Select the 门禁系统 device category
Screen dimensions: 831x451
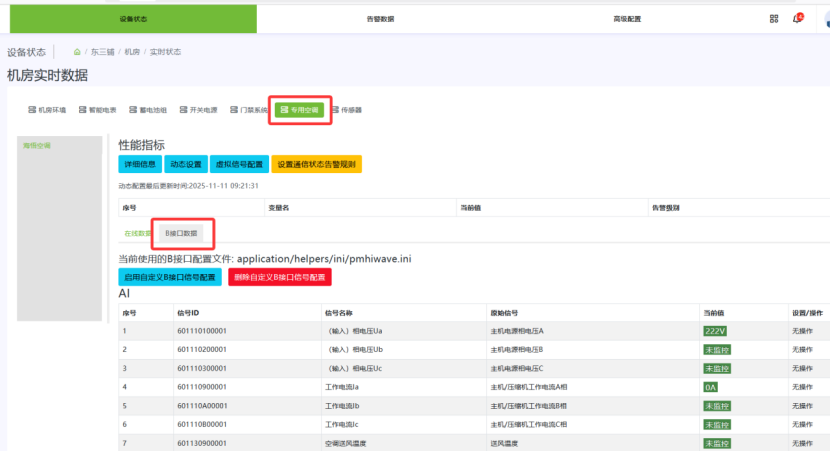248,110
